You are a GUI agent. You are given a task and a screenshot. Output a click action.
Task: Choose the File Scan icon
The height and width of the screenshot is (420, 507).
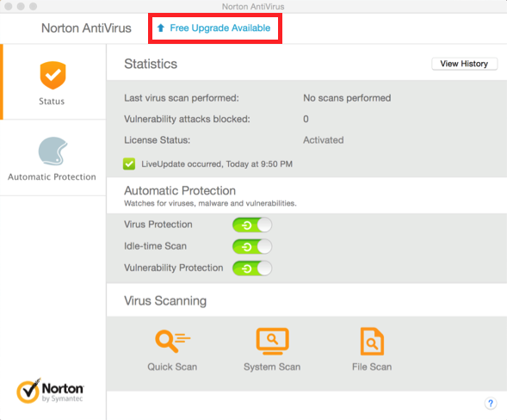click(372, 341)
